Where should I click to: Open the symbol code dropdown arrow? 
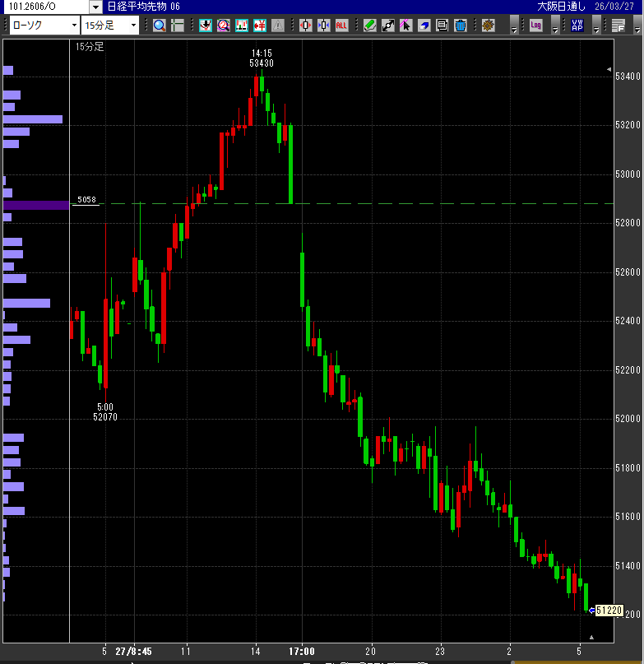pyautogui.click(x=95, y=7)
